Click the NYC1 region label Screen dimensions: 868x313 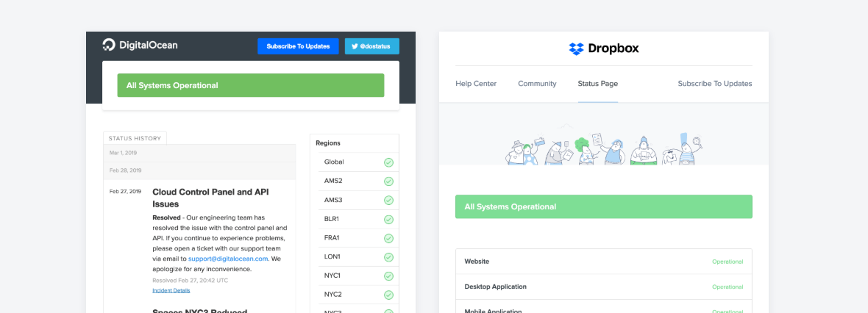(332, 276)
